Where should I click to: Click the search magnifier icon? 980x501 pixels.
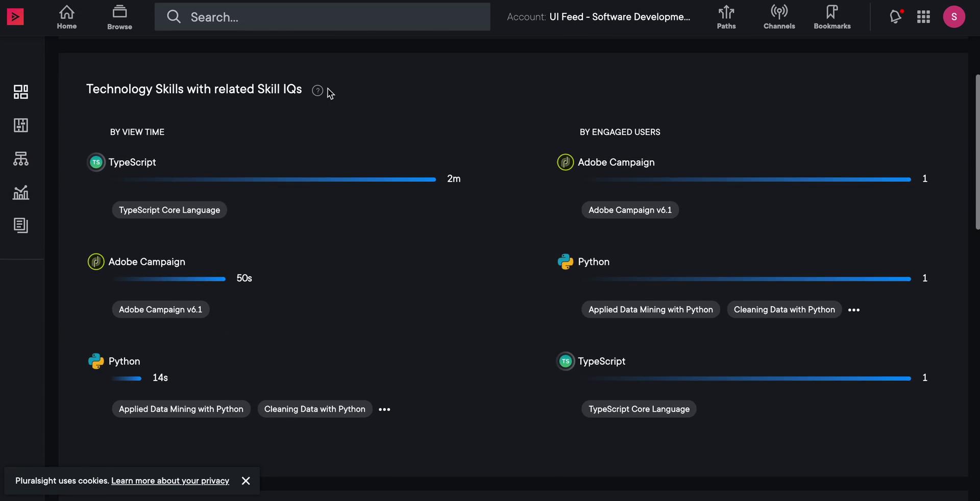point(174,17)
